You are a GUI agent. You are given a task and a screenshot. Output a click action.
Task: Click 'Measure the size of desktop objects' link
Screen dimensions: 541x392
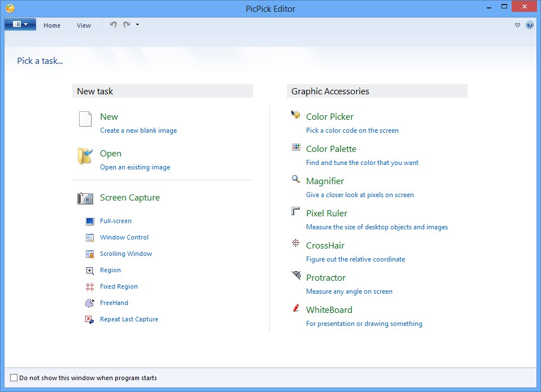(x=377, y=227)
